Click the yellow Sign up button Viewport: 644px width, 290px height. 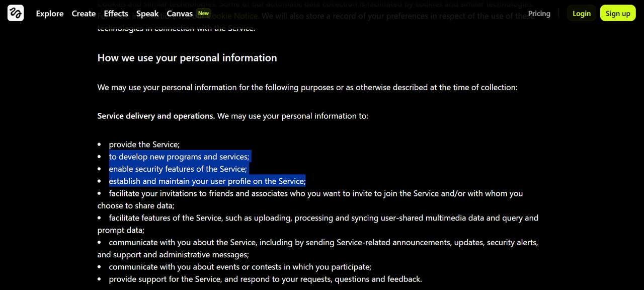point(618,14)
